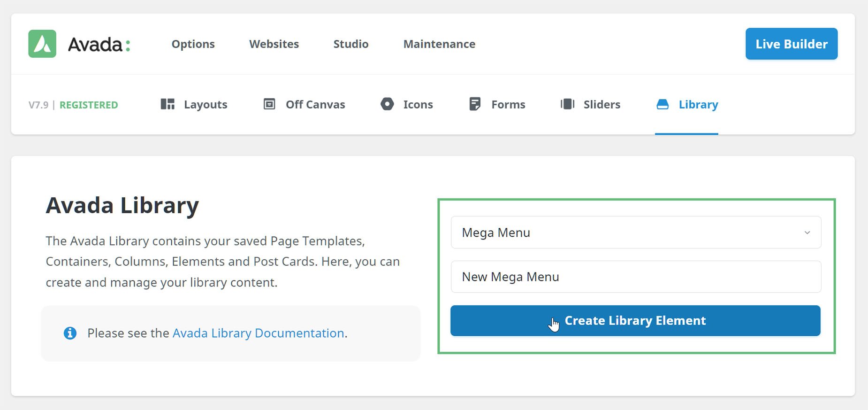Viewport: 868px width, 410px height.
Task: Open the Mega Menu type dropdown
Action: [636, 232]
